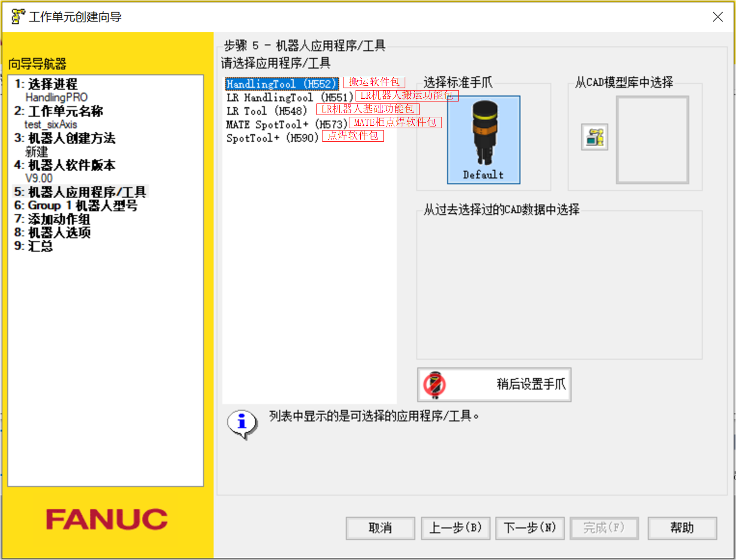
Task: Select the Default standard gripper thumbnail
Action: click(x=483, y=139)
